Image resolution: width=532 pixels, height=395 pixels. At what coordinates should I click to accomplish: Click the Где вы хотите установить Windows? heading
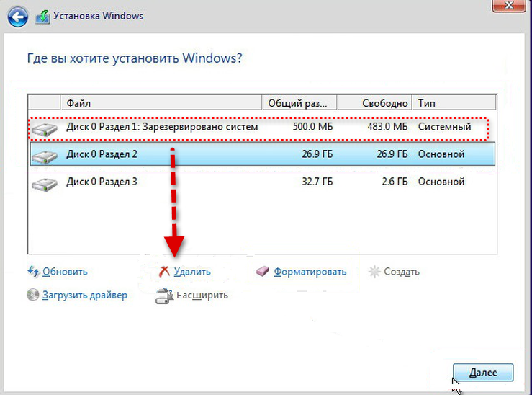pos(135,58)
